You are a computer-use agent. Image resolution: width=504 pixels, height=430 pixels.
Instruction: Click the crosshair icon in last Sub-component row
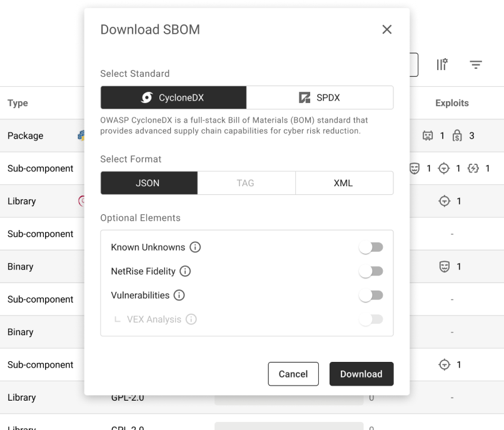tap(444, 365)
